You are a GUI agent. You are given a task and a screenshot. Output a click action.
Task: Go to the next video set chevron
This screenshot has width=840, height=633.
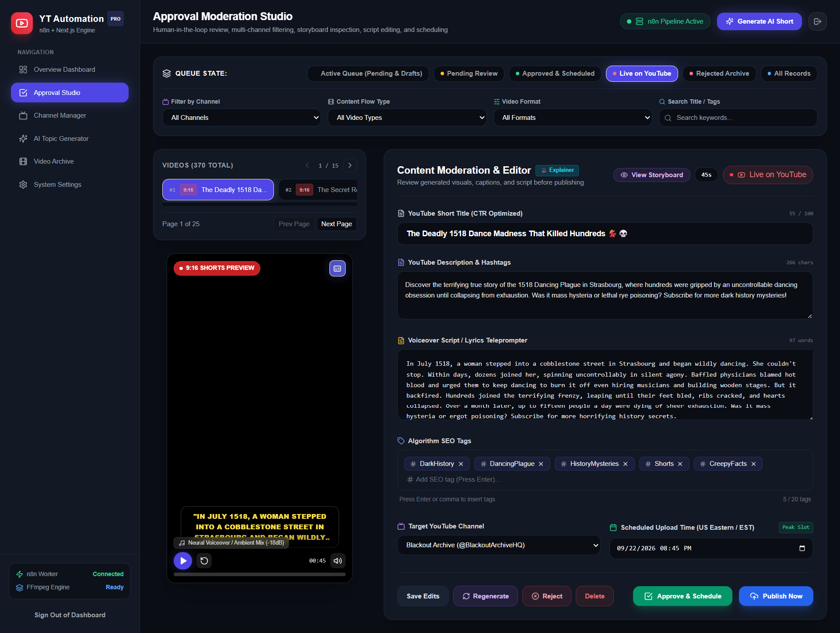click(350, 165)
